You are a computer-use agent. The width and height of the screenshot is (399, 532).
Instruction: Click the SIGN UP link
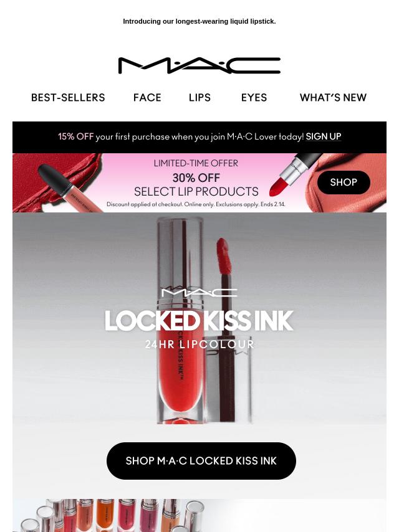coord(324,136)
